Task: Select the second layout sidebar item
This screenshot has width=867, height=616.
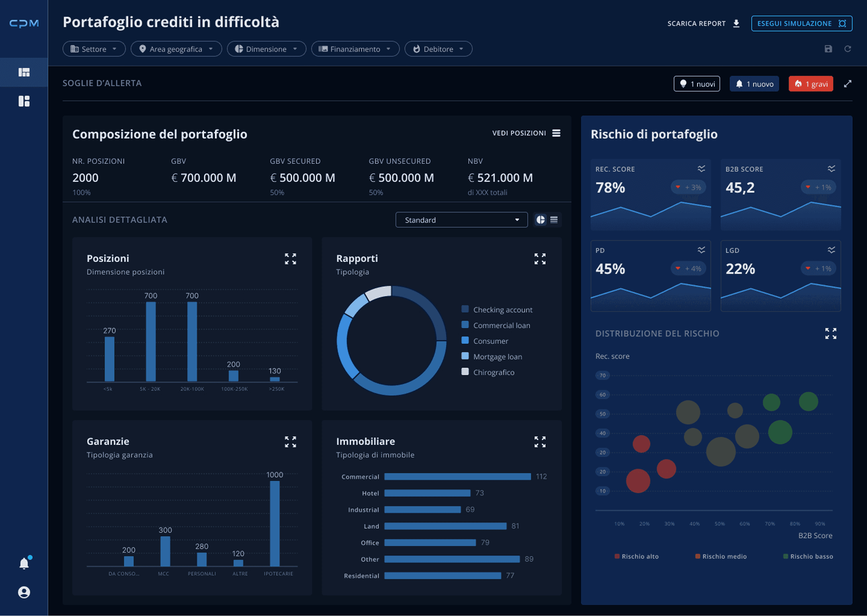Action: 24,101
